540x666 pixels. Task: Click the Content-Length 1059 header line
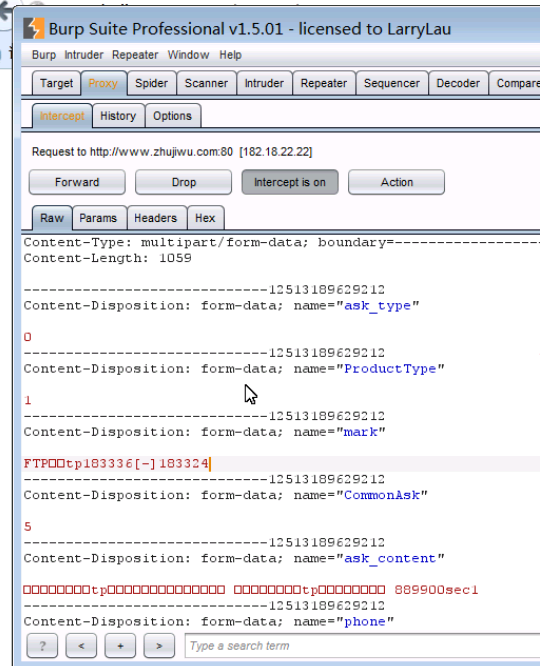[107, 258]
